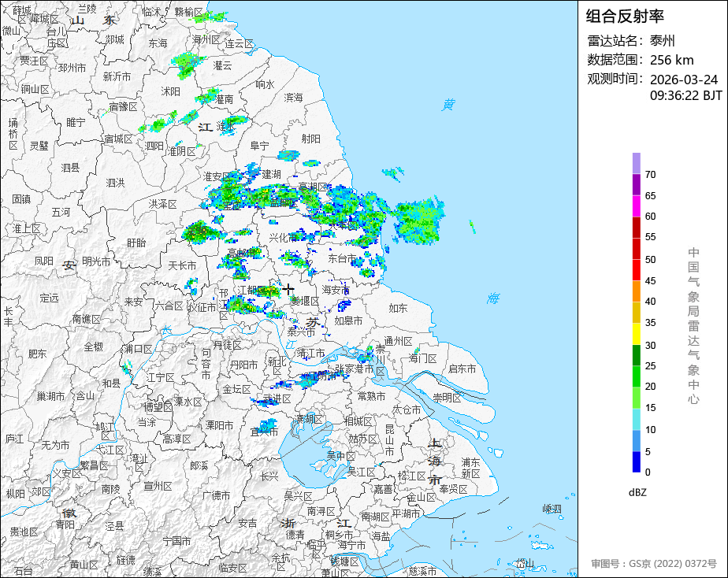Click the 东台市 map label
Image resolution: width=728 pixels, height=578 pixels.
point(342,258)
